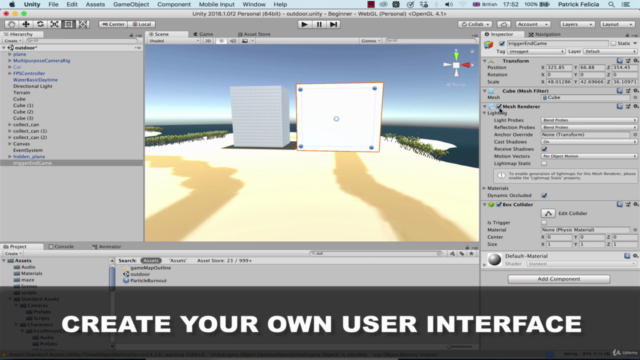The image size is (640, 360).
Task: Open macOS Spotlight search
Action: 611,4
